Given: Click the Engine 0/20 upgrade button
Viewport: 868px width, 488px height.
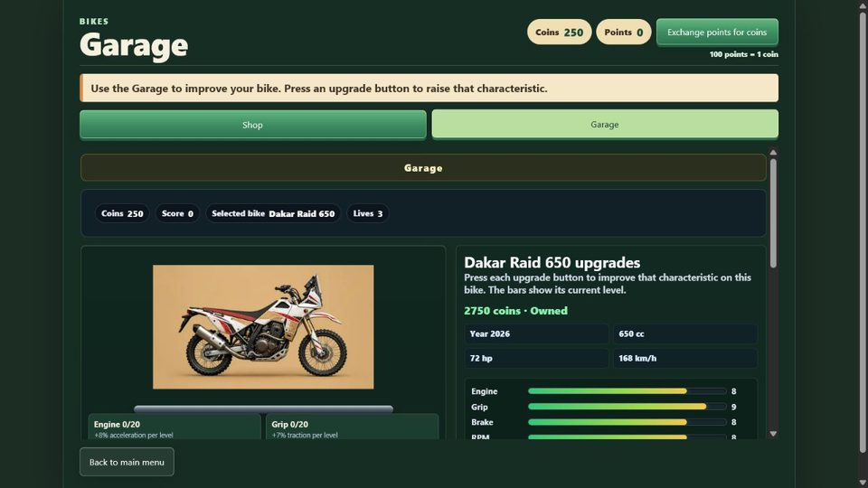Looking at the screenshot, I should (x=175, y=427).
